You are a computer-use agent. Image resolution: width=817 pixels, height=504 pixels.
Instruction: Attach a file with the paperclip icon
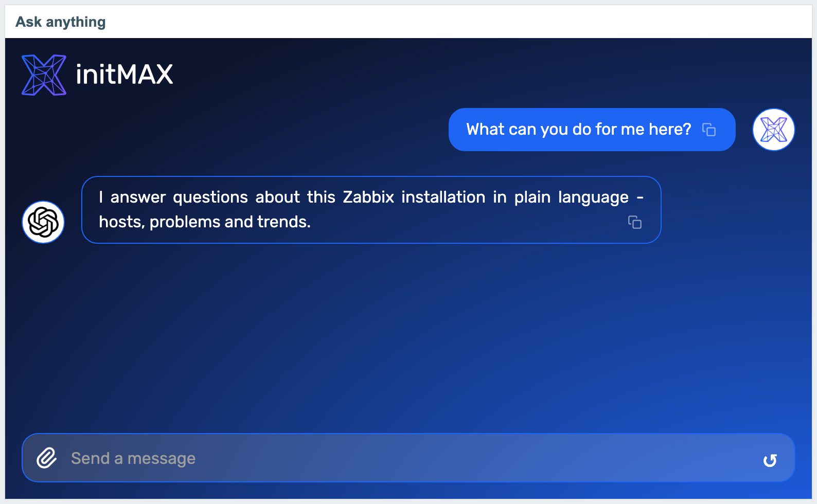[46, 458]
